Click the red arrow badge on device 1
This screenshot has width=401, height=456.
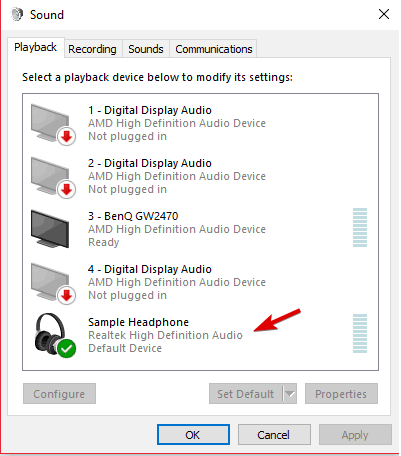[67, 136]
